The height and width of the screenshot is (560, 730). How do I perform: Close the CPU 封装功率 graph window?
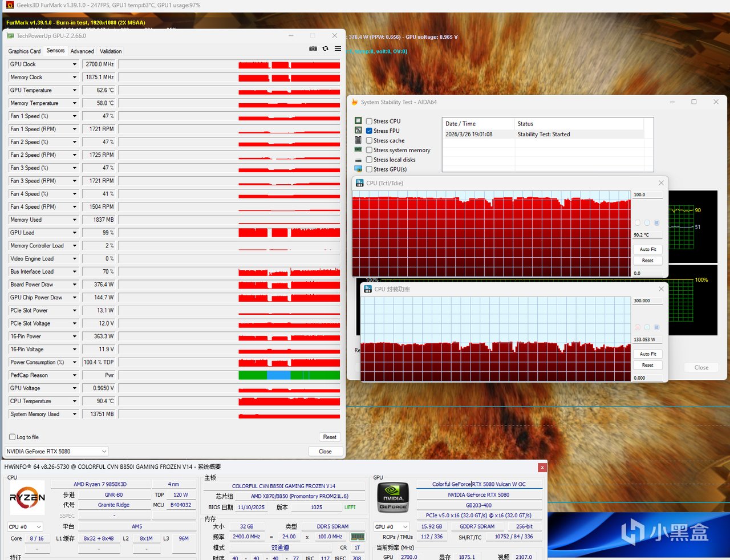(x=661, y=289)
